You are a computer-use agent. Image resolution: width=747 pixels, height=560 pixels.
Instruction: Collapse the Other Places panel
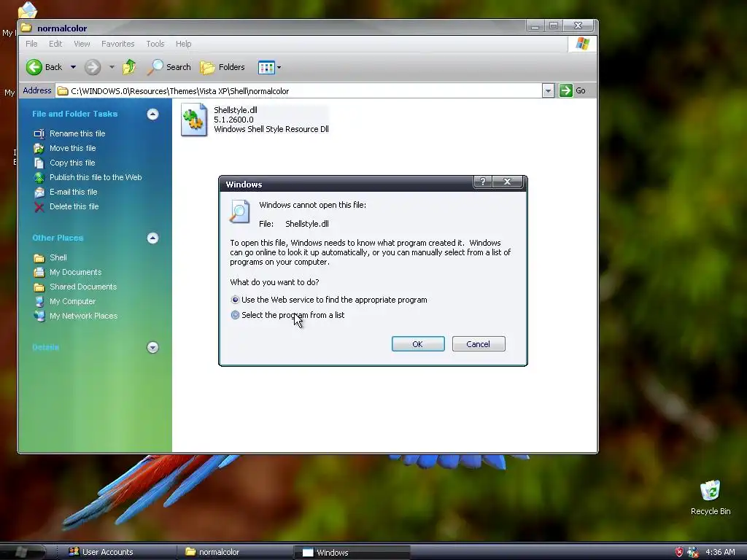pyautogui.click(x=152, y=238)
